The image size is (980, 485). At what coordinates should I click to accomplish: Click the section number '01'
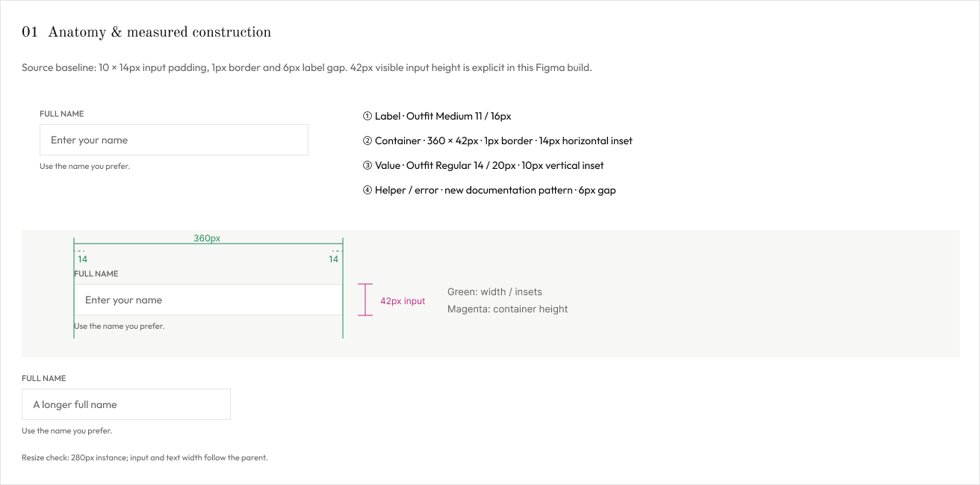point(30,32)
